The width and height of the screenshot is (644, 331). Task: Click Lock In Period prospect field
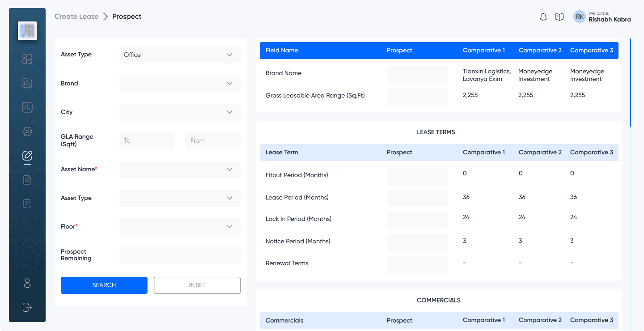417,221
